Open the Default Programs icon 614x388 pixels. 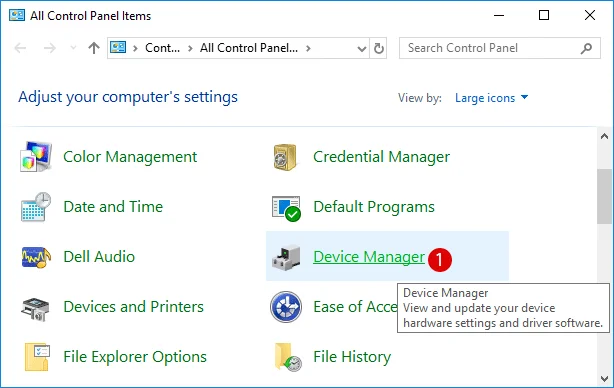(286, 208)
